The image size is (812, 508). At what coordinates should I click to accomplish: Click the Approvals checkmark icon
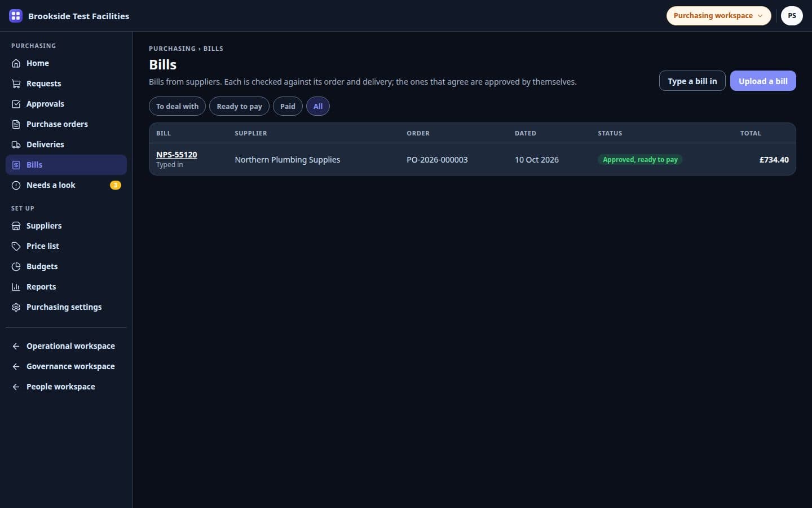(16, 104)
